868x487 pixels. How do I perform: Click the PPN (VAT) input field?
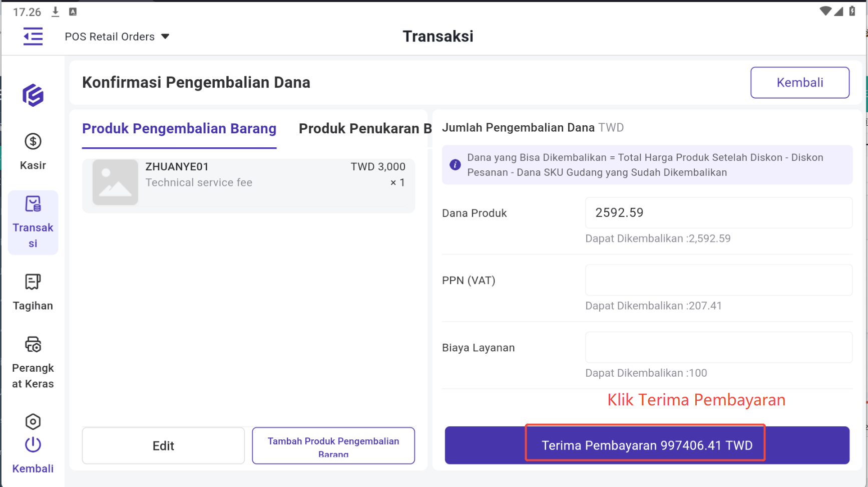[718, 280]
